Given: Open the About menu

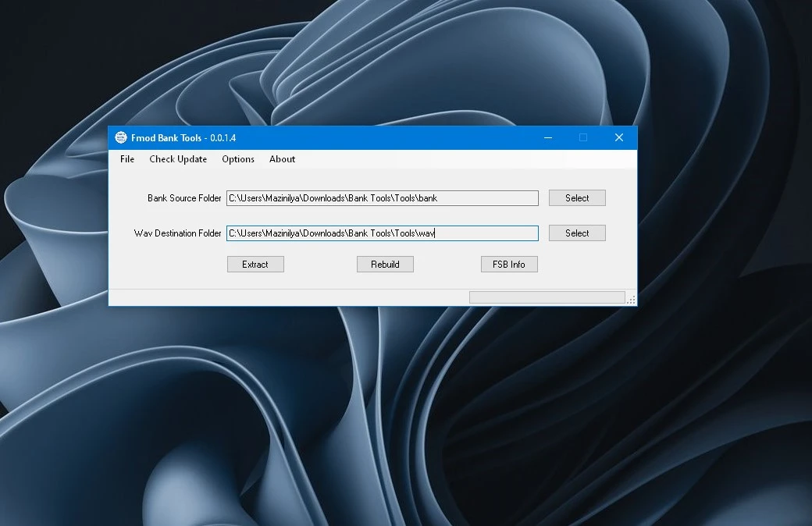Looking at the screenshot, I should pyautogui.click(x=282, y=159).
